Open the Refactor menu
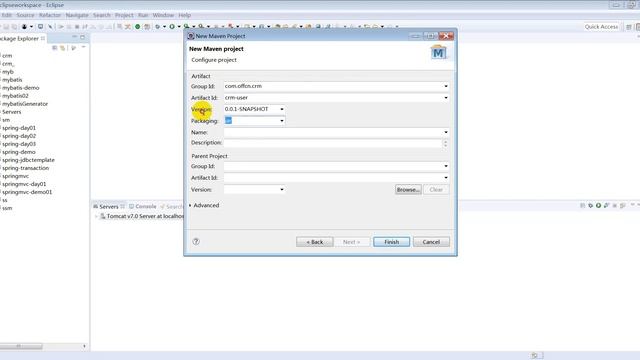Screen dimensions: 640x360 pyautogui.click(x=50, y=15)
